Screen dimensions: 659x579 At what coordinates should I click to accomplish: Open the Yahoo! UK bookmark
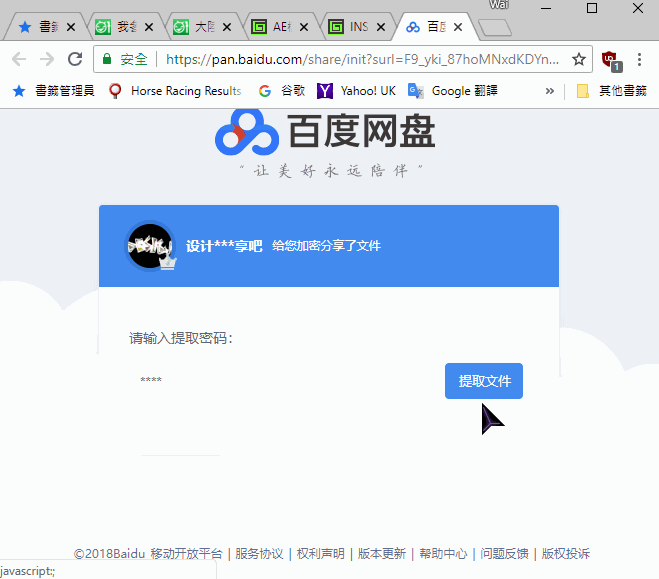coord(356,91)
